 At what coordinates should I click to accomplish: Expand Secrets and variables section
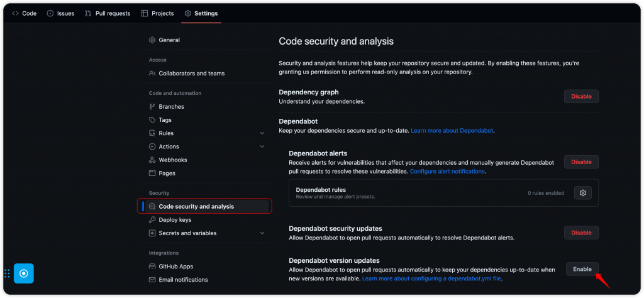[x=262, y=233]
